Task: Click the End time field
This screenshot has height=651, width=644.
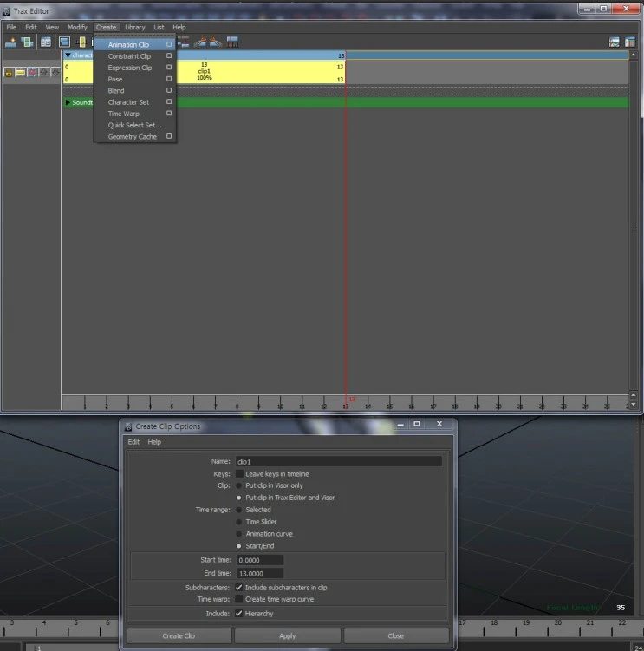Action: (260, 573)
